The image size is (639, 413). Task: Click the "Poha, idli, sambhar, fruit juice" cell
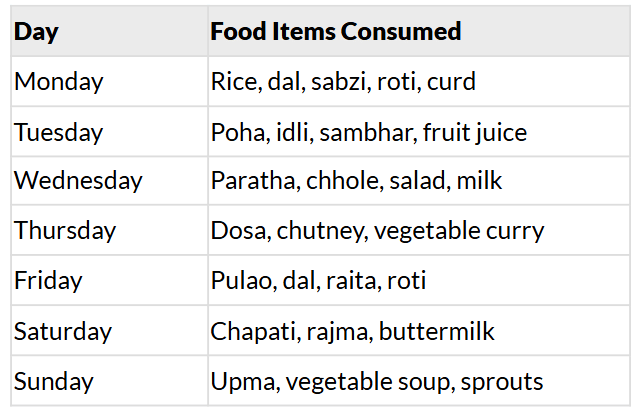[368, 132]
